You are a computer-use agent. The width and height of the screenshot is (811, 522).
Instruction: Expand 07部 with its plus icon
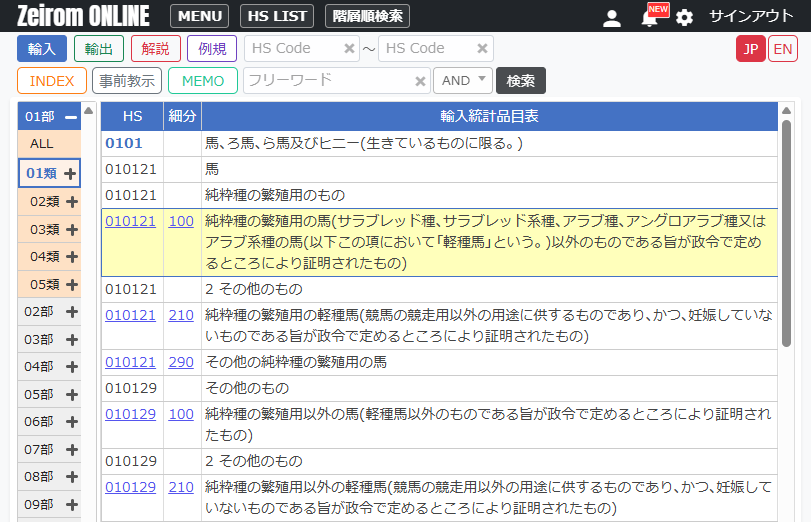pyautogui.click(x=72, y=450)
